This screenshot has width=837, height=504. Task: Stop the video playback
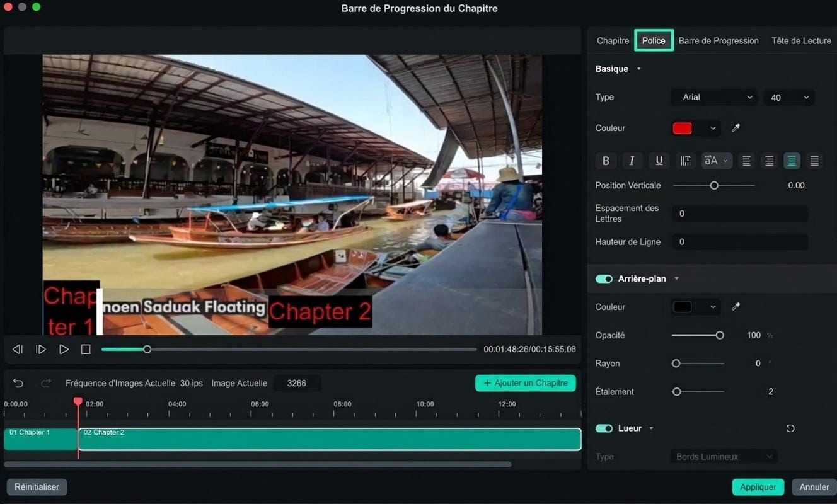(x=86, y=349)
